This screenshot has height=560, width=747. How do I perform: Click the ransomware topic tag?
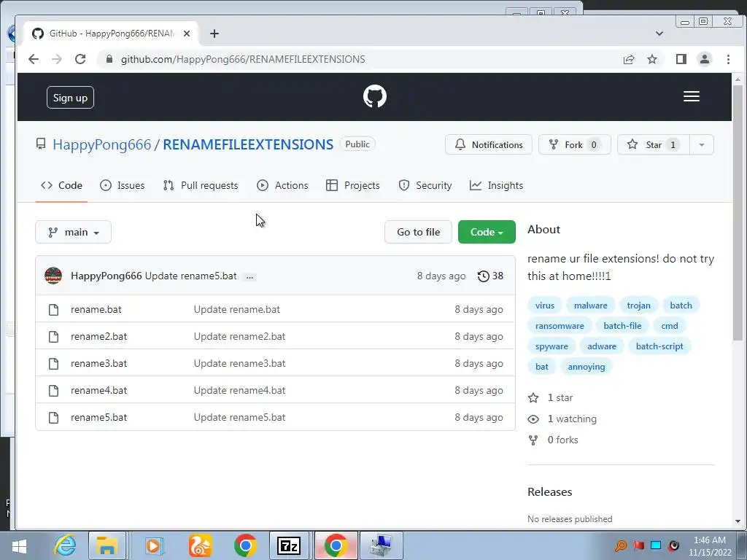pos(560,326)
